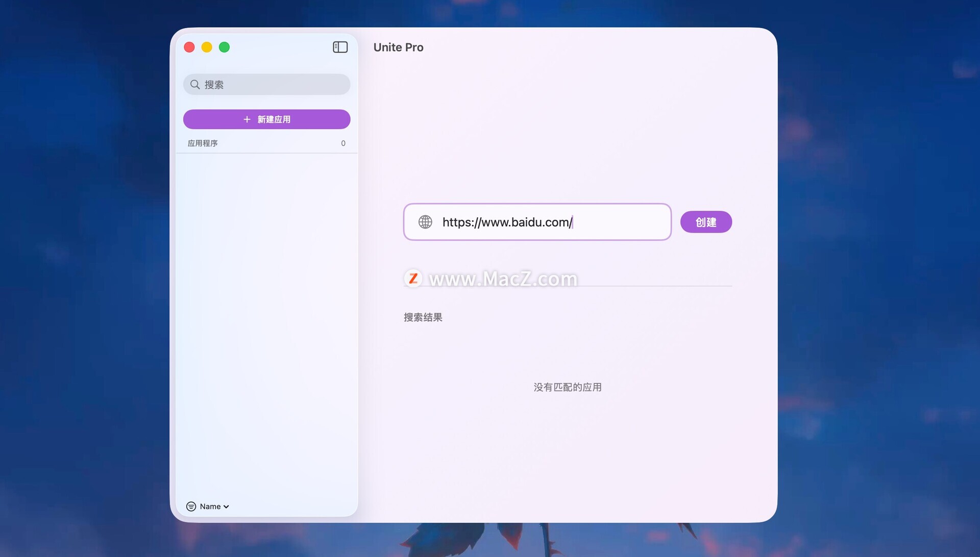Click the globe icon in the URL field
980x557 pixels.
click(x=425, y=222)
